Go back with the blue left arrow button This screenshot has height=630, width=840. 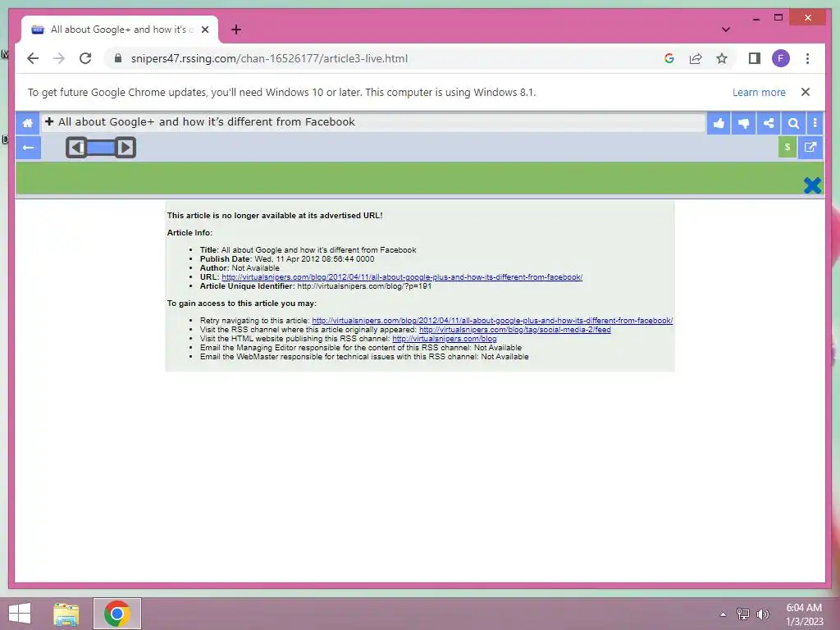[x=29, y=148]
